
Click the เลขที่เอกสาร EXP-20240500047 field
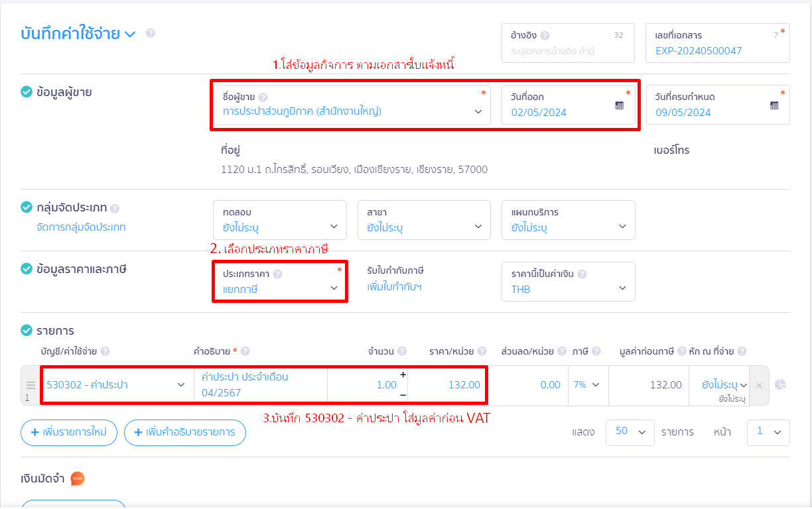tap(718, 43)
